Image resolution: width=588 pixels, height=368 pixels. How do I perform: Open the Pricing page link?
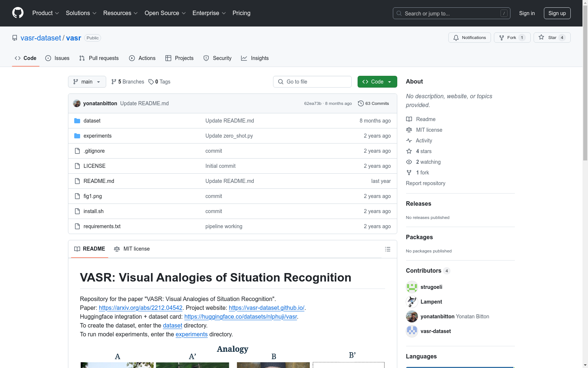(x=241, y=13)
